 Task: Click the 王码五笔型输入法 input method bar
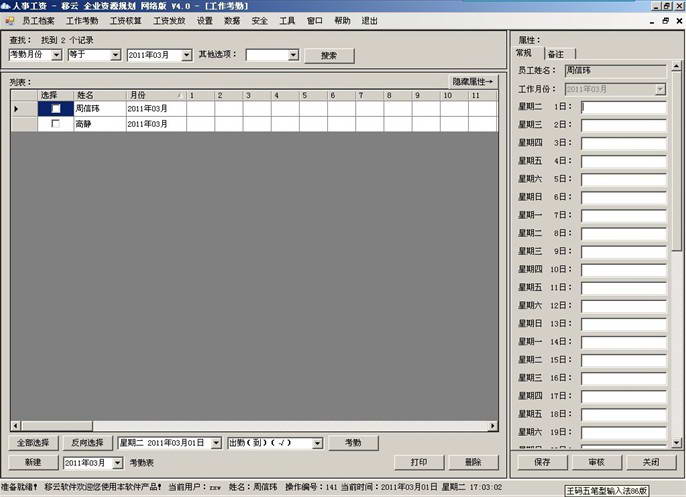606,491
